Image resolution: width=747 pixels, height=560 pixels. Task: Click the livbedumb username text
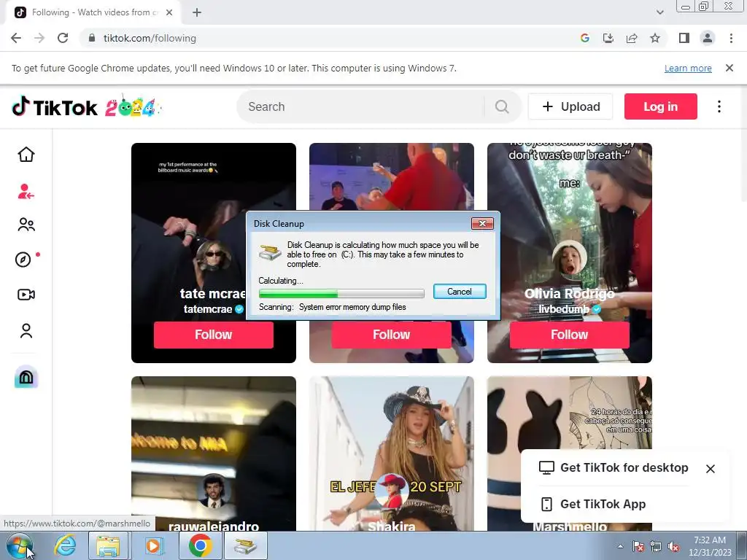[564, 309]
